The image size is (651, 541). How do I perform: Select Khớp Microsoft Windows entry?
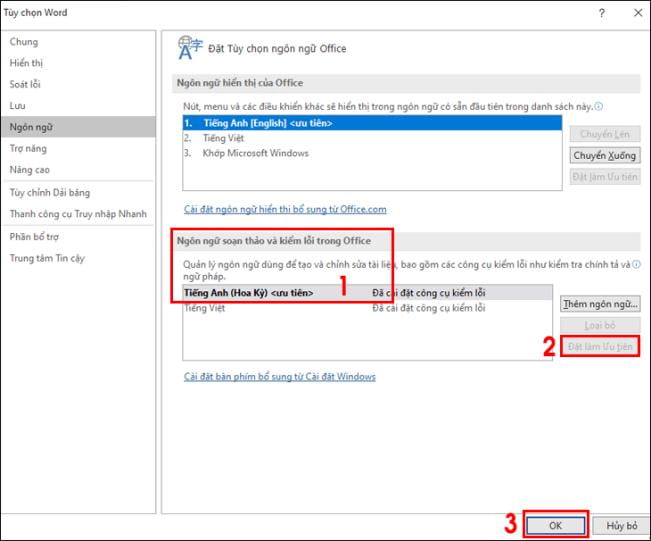[x=372, y=153]
